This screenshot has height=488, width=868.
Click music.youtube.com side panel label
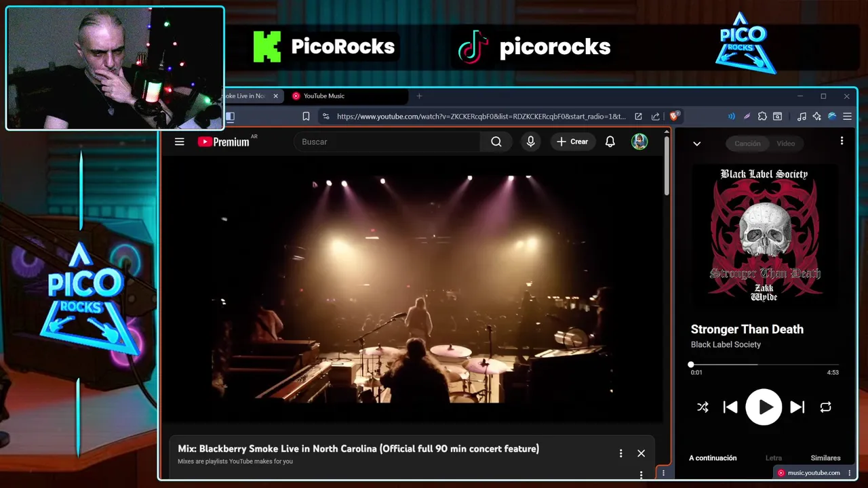point(814,473)
